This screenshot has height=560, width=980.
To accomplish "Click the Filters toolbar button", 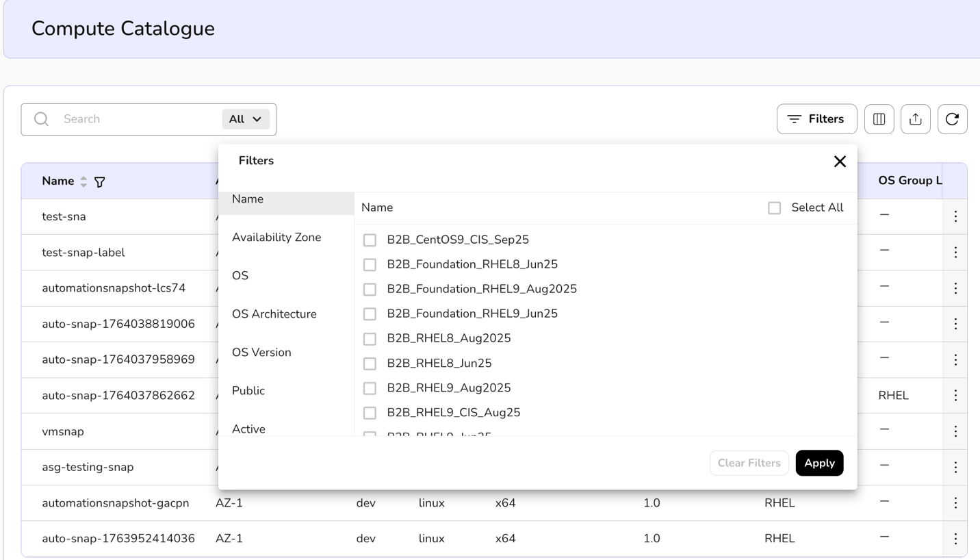I will [x=816, y=119].
